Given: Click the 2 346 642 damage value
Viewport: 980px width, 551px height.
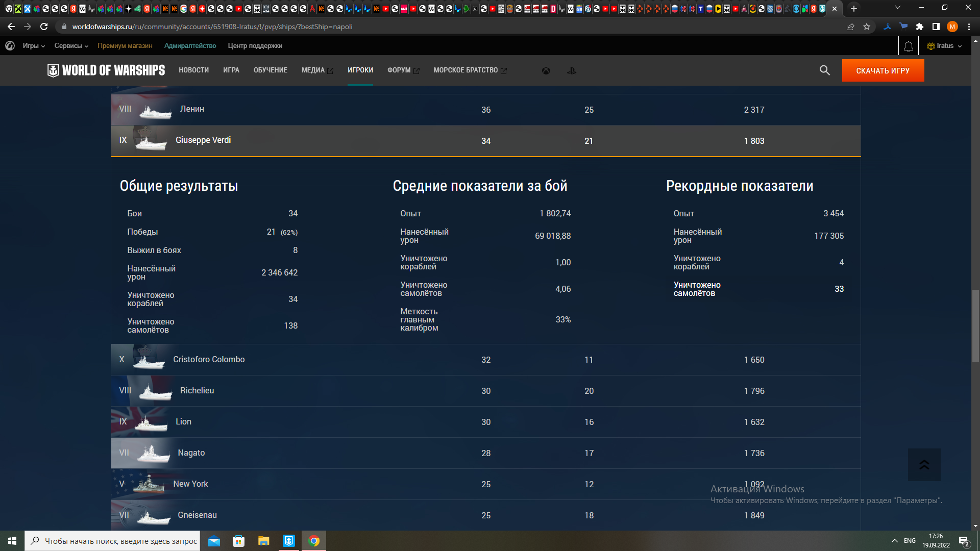Looking at the screenshot, I should coord(279,272).
